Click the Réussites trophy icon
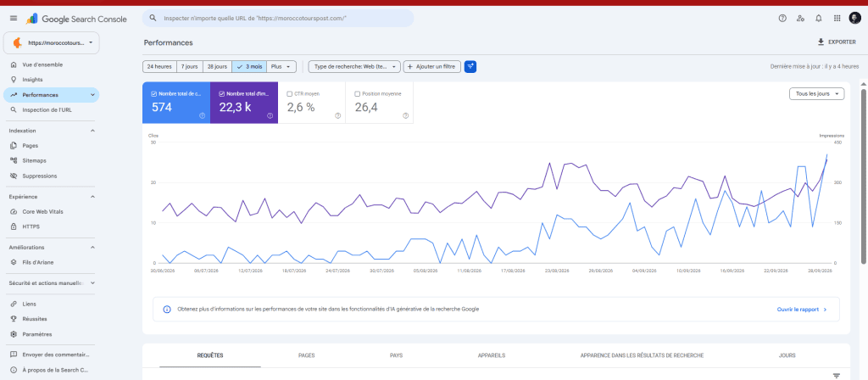868x380 pixels. point(14,319)
